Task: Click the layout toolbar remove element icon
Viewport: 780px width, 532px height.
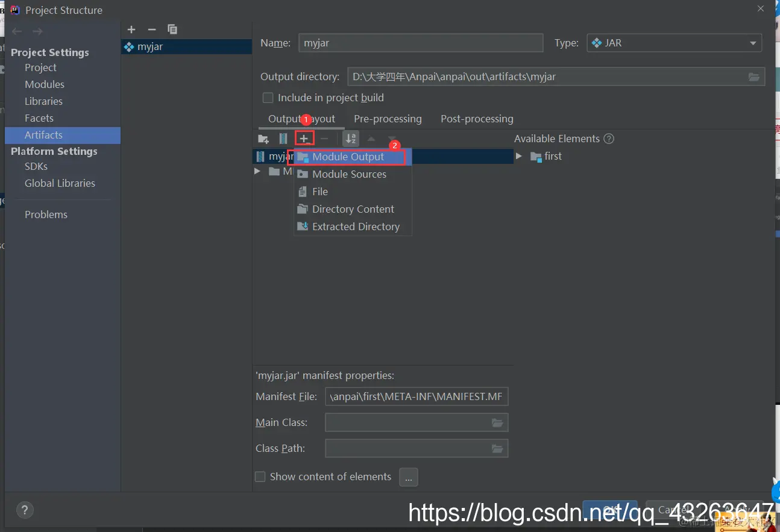Action: (x=324, y=139)
